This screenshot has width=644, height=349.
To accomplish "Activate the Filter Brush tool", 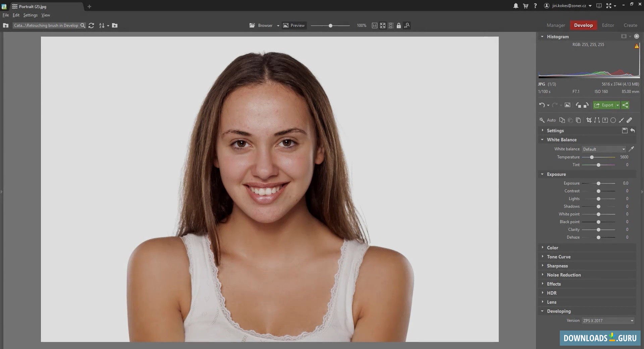I will click(621, 120).
